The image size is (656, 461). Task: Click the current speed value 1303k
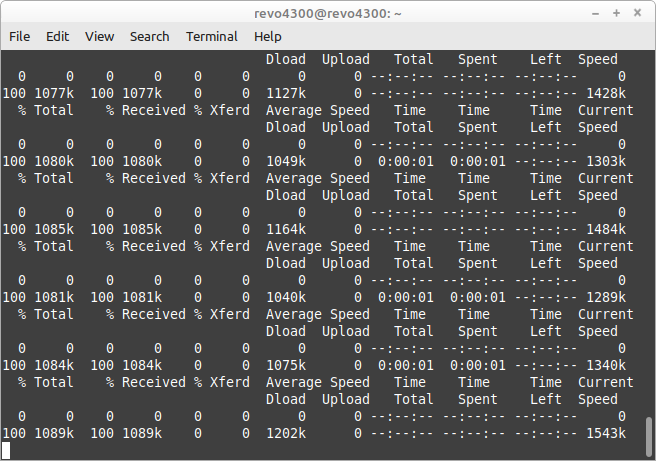tap(606, 161)
